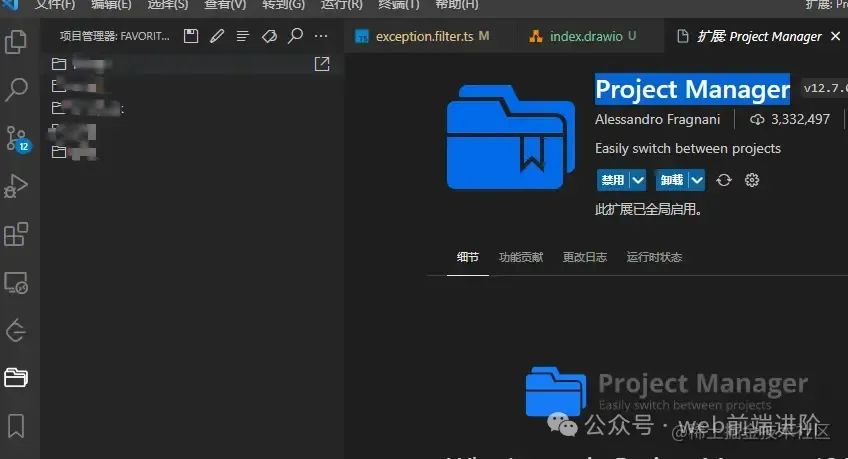Expand the Disable (禁用) dropdown arrow
The height and width of the screenshot is (459, 848).
(x=638, y=180)
